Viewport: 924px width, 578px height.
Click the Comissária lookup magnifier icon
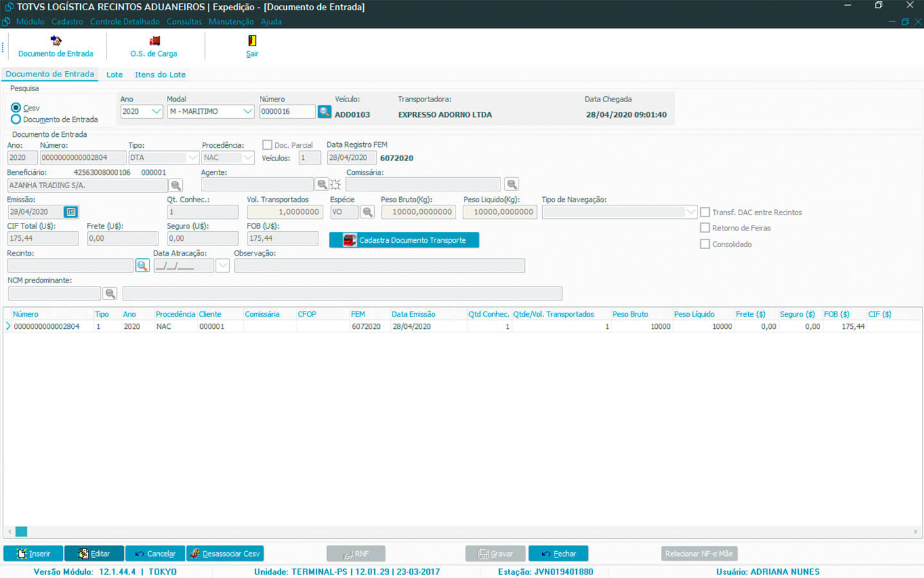tap(511, 185)
